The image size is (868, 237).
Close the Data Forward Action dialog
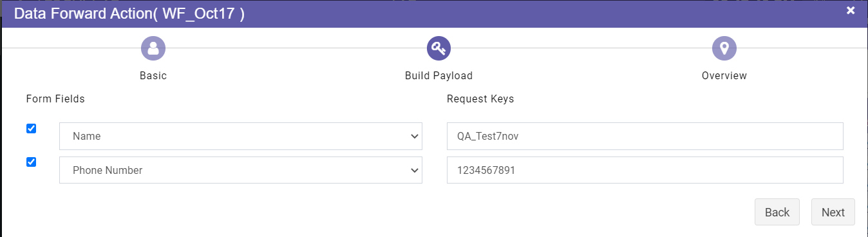851,10
